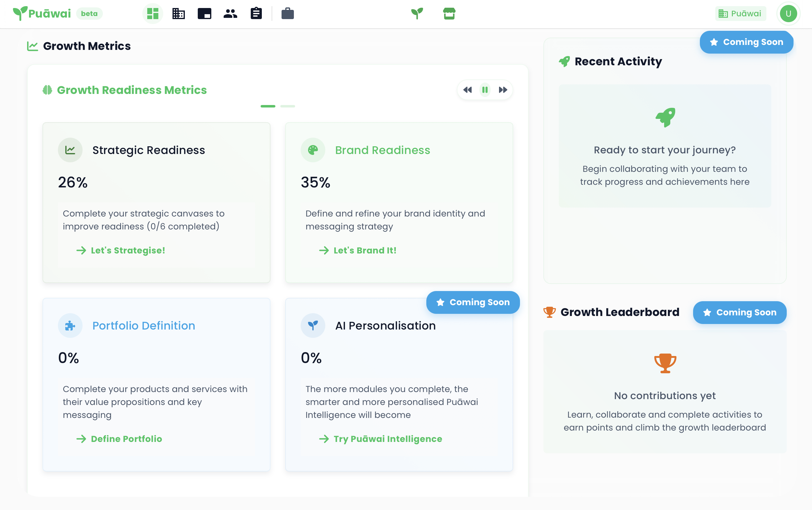Click the green sprout icon in navbar
The image size is (812, 510).
pos(417,14)
